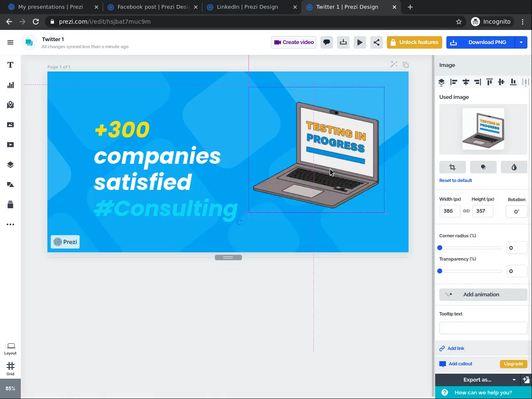532x399 pixels.
Task: Open the layers stack icon in sidebar
Action: click(x=10, y=165)
